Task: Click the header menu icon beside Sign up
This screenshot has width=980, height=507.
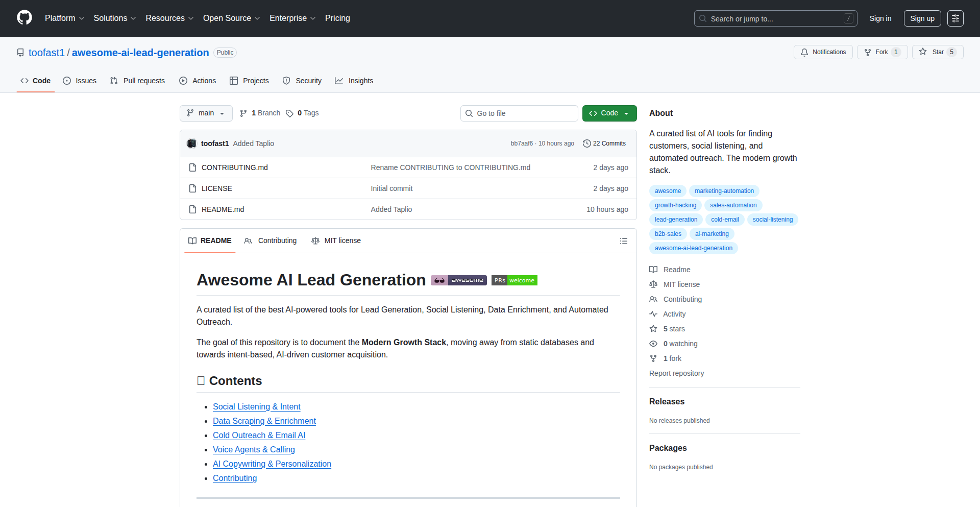Action: point(955,18)
